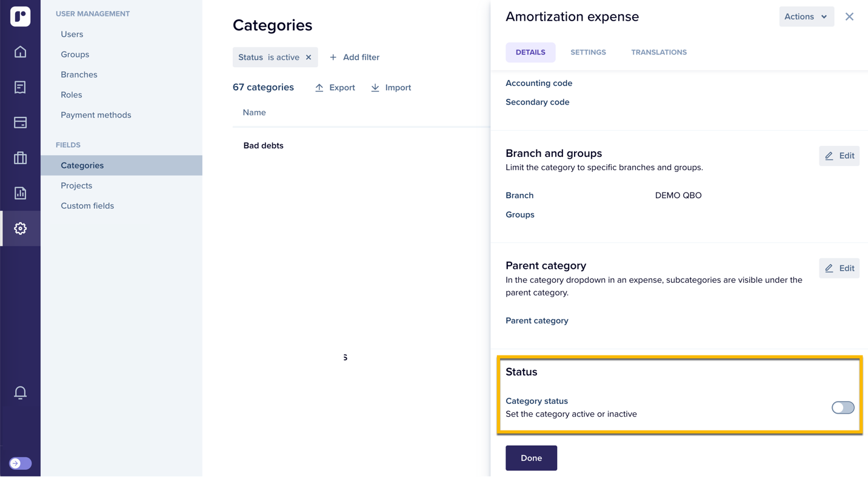The width and height of the screenshot is (868, 479).
Task: Switch to the Translations tab
Action: point(659,52)
